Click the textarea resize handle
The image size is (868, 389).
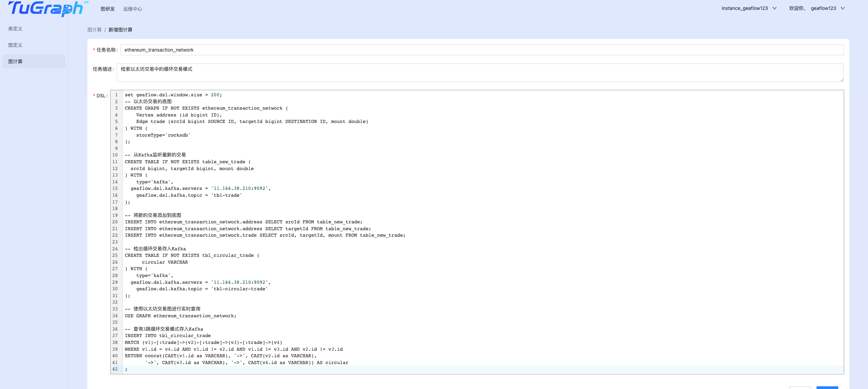coord(841,80)
